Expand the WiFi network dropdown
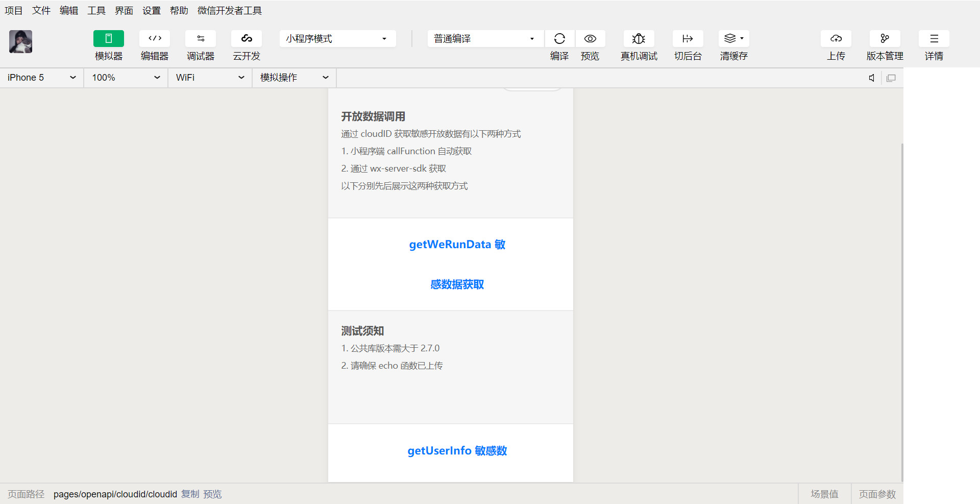The height and width of the screenshot is (504, 980). 210,78
